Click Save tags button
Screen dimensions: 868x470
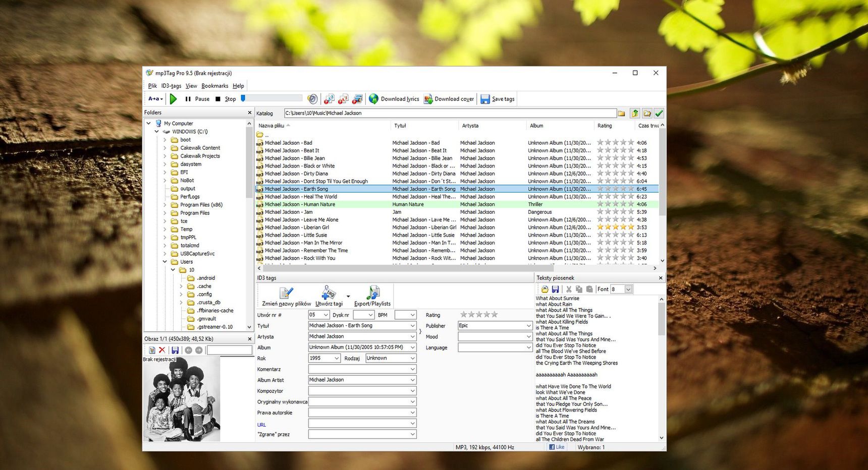pos(498,99)
